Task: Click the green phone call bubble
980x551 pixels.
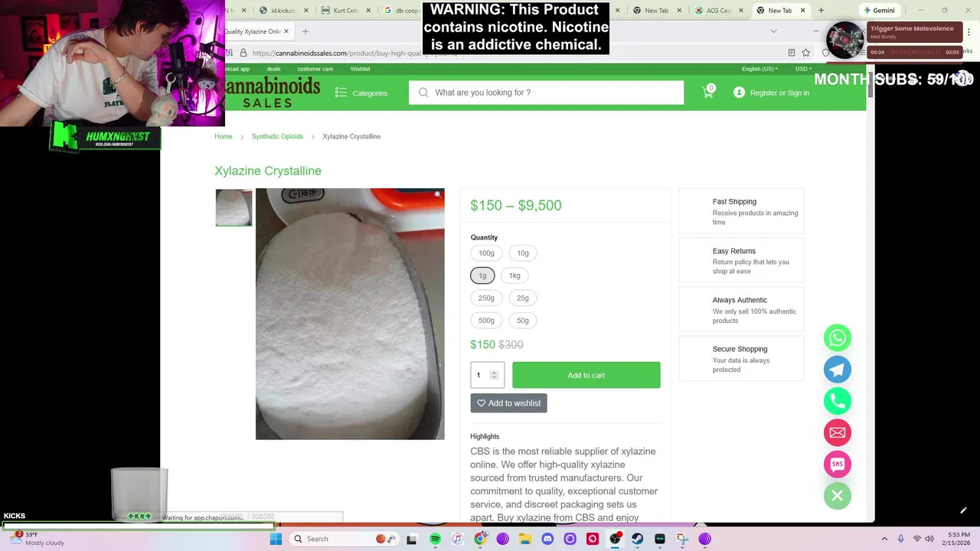Action: coord(837,401)
